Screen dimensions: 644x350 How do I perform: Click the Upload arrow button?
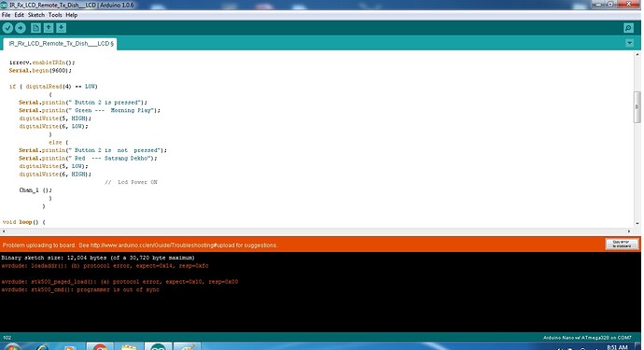point(21,28)
